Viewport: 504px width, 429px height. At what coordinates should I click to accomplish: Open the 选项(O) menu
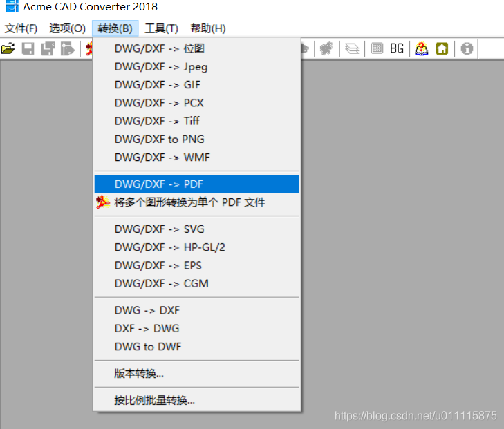coord(67,28)
